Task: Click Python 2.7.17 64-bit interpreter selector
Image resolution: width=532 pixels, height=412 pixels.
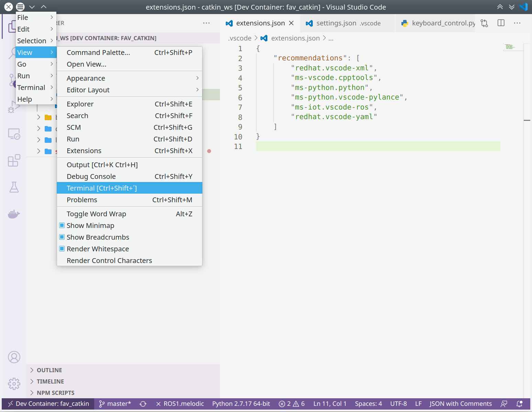Action: click(x=241, y=404)
